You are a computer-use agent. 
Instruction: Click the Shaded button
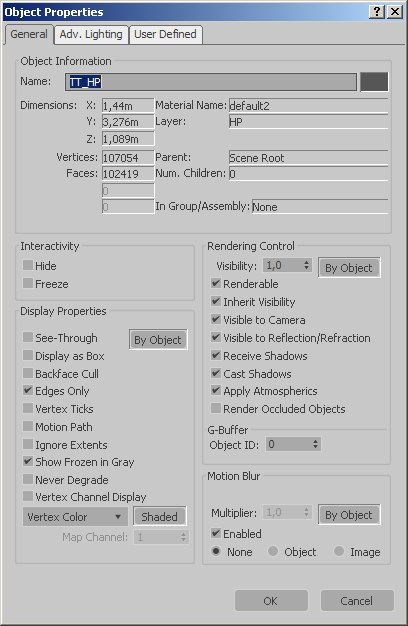159,517
